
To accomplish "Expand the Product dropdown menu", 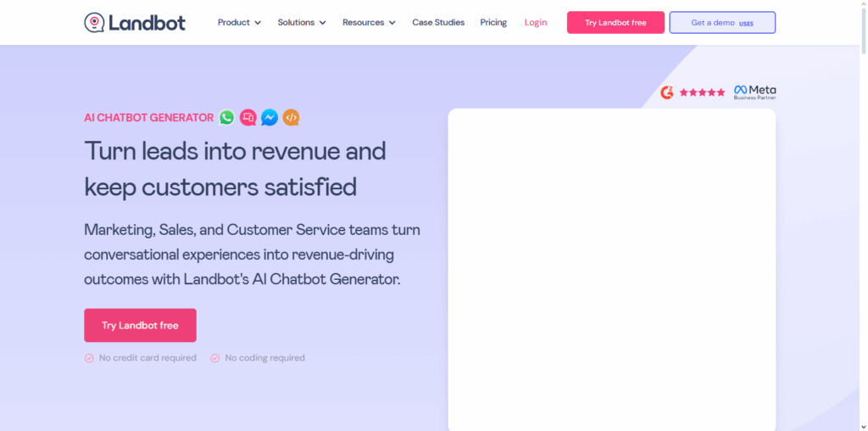I will point(239,23).
